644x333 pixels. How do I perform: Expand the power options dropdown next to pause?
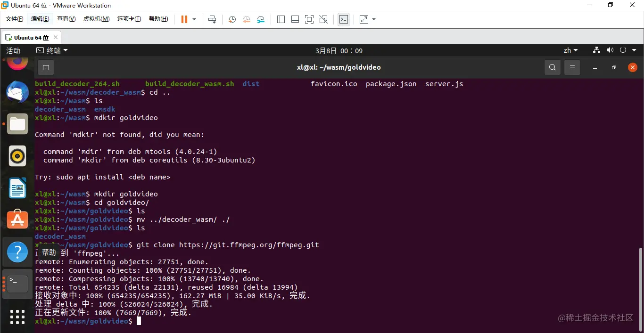click(194, 19)
